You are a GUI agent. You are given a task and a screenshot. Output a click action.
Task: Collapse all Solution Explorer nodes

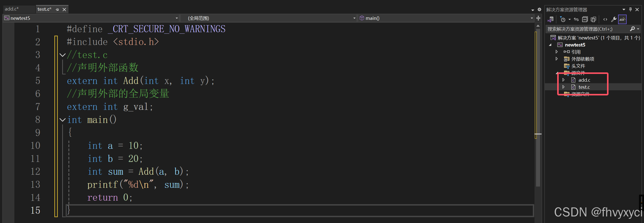pos(585,19)
